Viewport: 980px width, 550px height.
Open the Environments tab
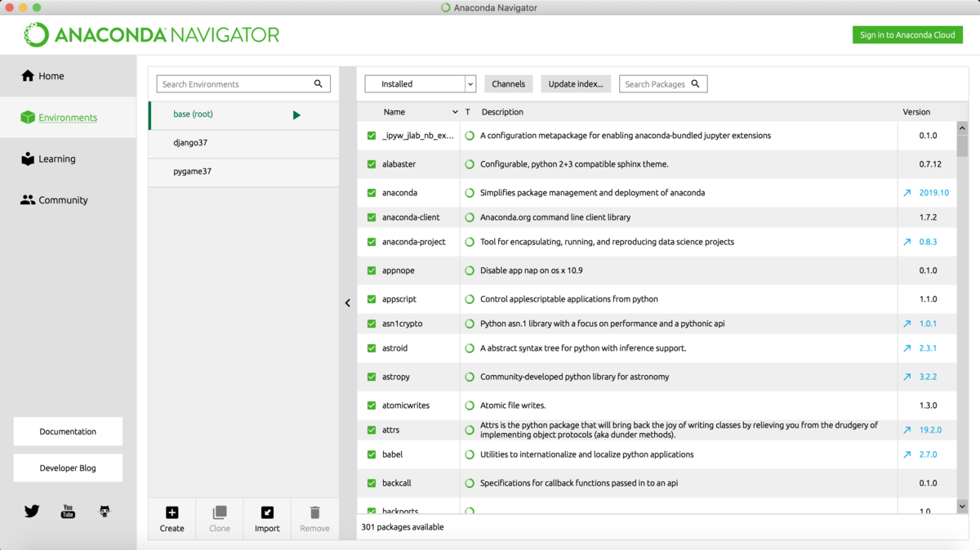68,118
